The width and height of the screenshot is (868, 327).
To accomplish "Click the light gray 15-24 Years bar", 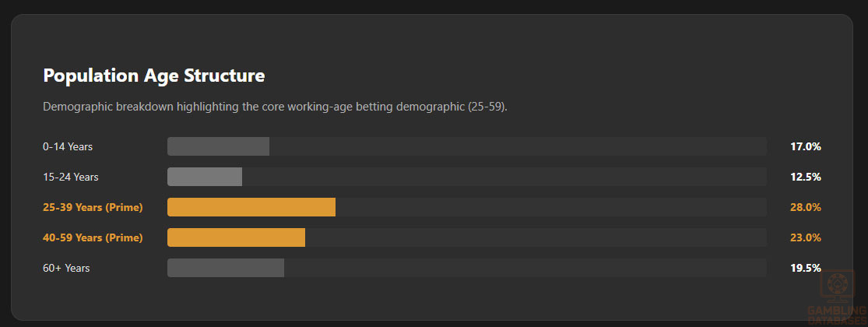I will coord(205,177).
